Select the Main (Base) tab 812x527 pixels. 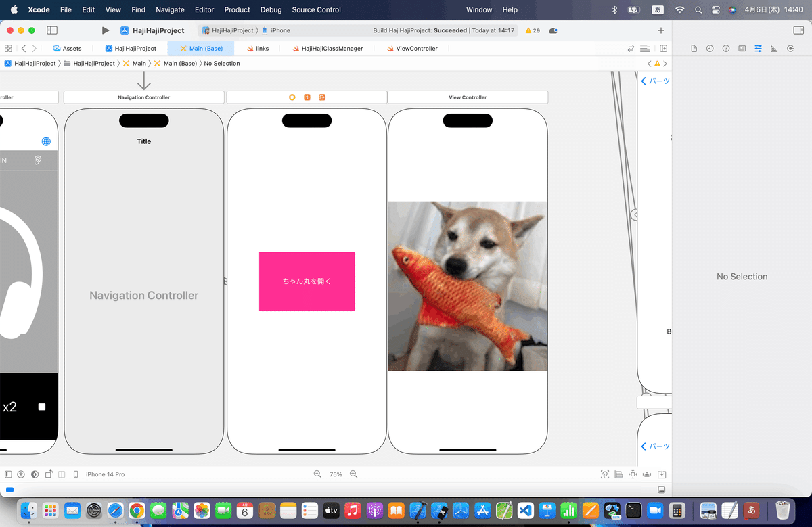click(201, 49)
